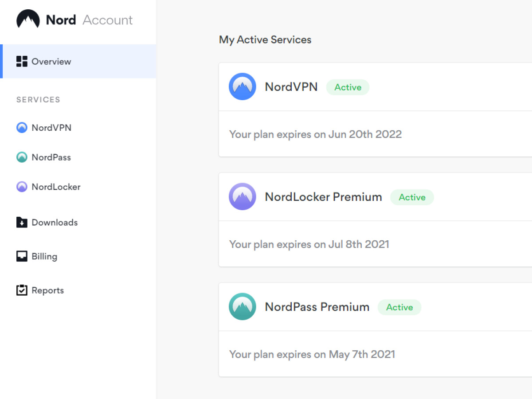Click the Overview grid icon
This screenshot has height=399, width=532.
(21, 62)
